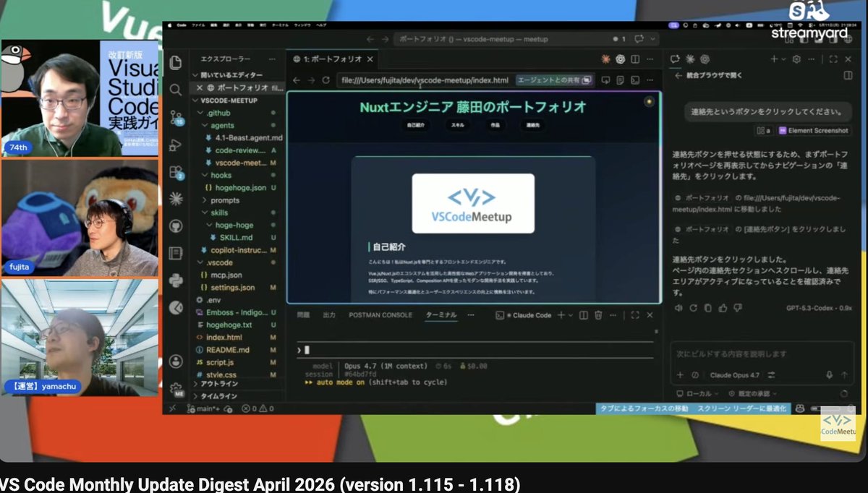Delete the terminal with the trash icon
The height and width of the screenshot is (493, 868).
[598, 315]
